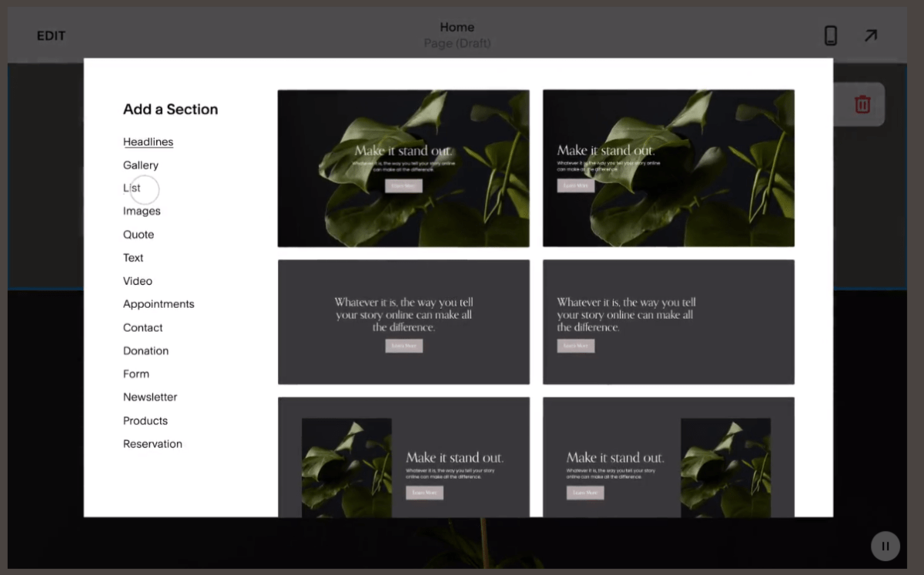Select the Contact category
Image resolution: width=924 pixels, height=575 pixels.
pos(142,327)
